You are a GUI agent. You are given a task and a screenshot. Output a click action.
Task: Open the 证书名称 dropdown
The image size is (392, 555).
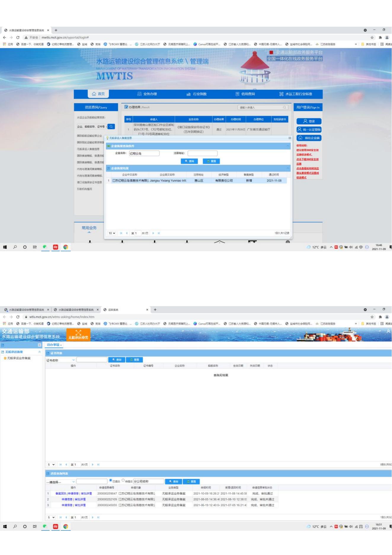(61, 360)
